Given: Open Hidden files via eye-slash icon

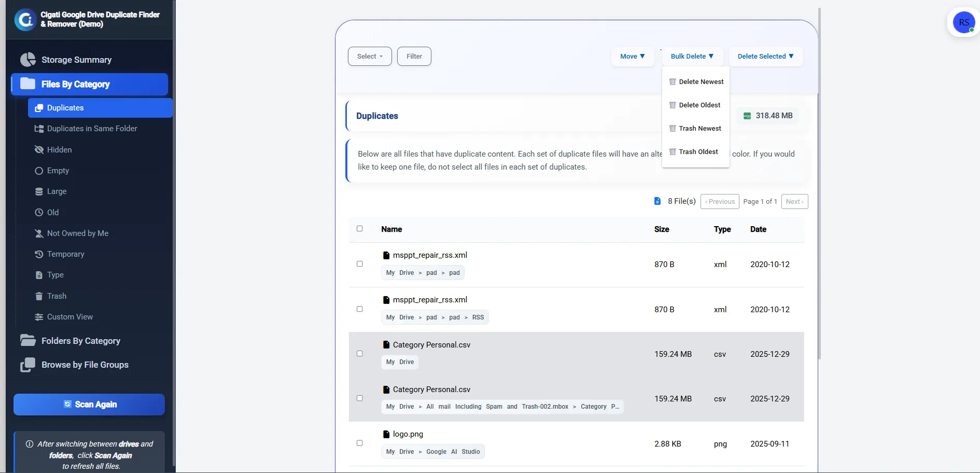Looking at the screenshot, I should tap(39, 150).
